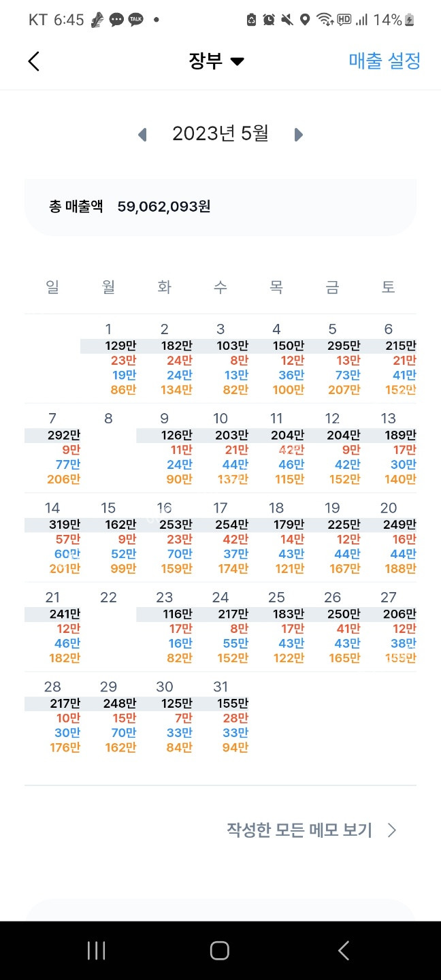Open 매출 설정 settings

(385, 61)
